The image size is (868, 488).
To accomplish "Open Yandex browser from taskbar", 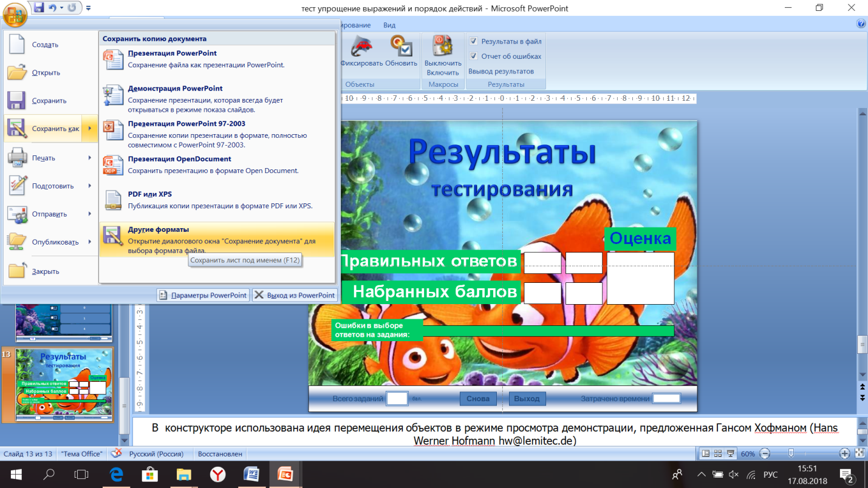I will pos(217,475).
